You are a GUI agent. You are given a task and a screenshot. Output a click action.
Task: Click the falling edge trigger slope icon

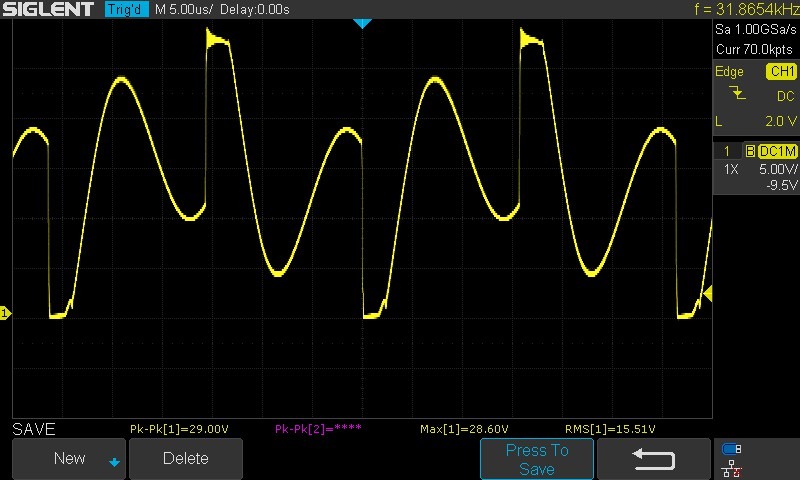click(x=737, y=93)
